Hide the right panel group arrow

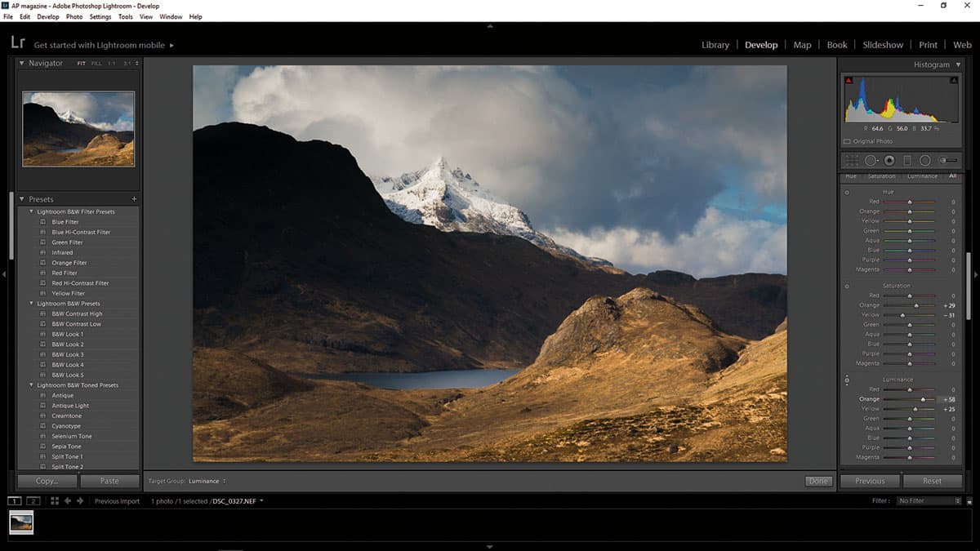pos(976,275)
